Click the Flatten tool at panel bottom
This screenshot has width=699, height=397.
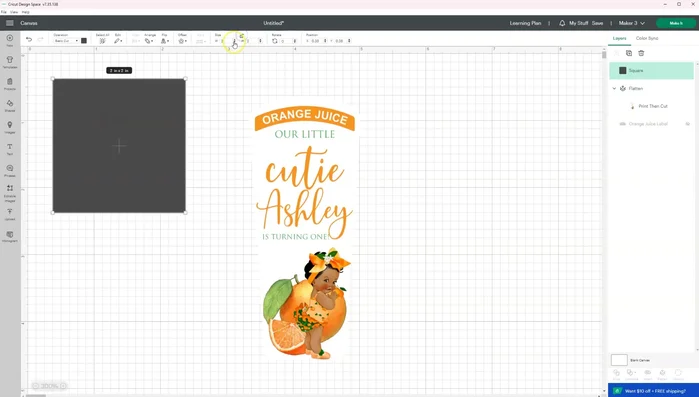tap(662, 372)
